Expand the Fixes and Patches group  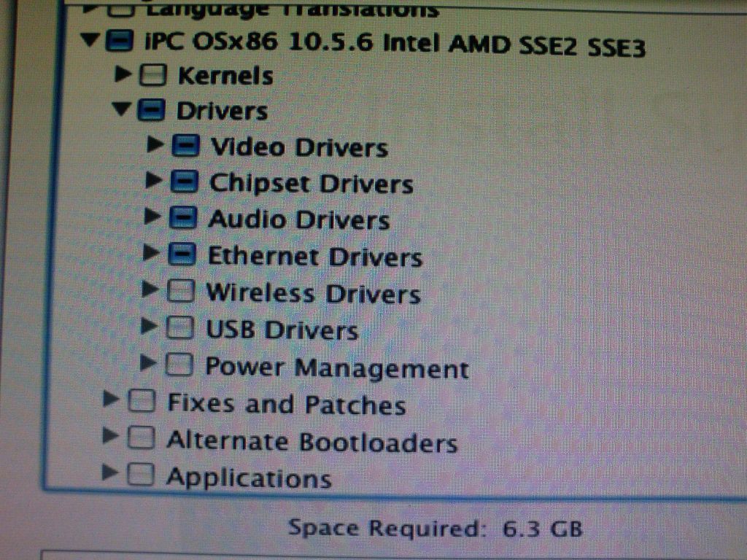click(112, 400)
